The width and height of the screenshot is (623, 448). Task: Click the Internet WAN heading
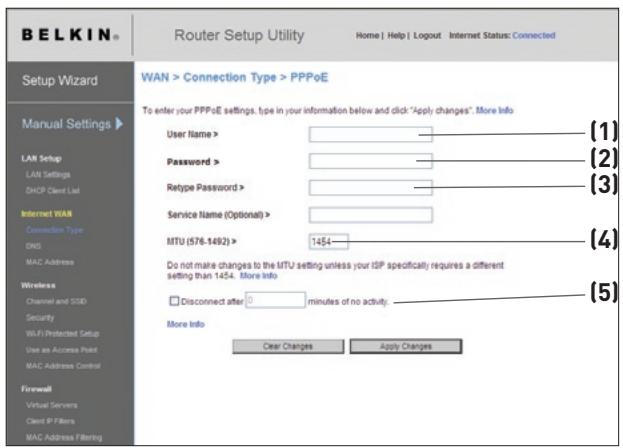click(46, 214)
